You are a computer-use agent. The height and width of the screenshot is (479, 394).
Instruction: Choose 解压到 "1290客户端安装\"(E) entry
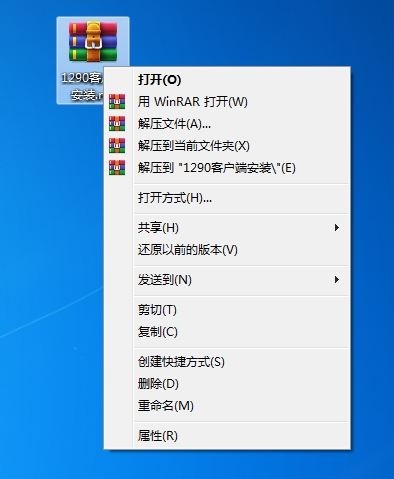point(227,168)
